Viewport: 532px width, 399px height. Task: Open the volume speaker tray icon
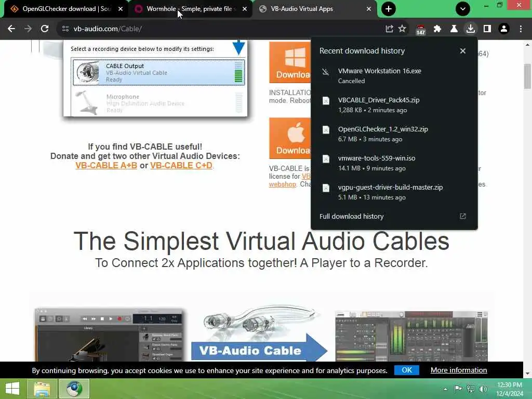coord(483,389)
